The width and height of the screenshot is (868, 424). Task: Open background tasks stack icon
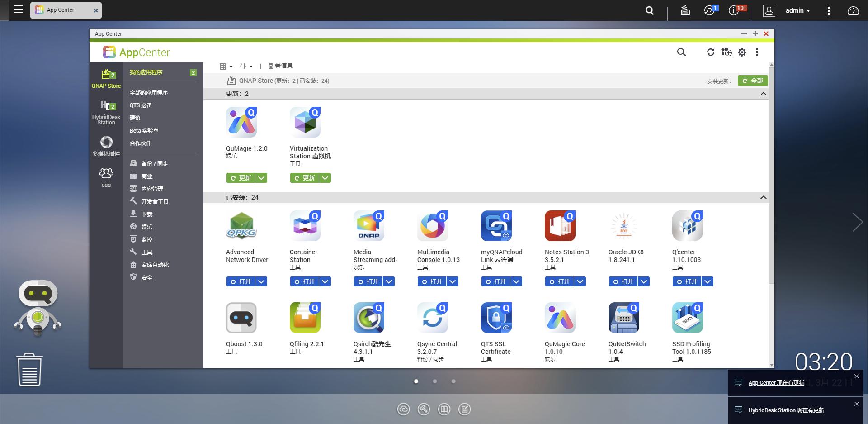(x=685, y=10)
